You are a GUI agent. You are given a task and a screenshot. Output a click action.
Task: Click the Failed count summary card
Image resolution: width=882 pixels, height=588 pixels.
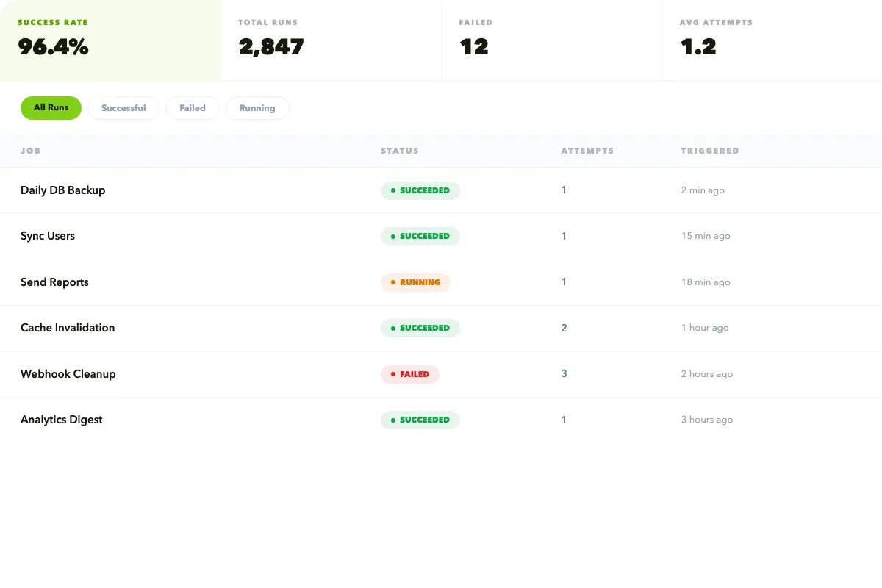tap(551, 40)
